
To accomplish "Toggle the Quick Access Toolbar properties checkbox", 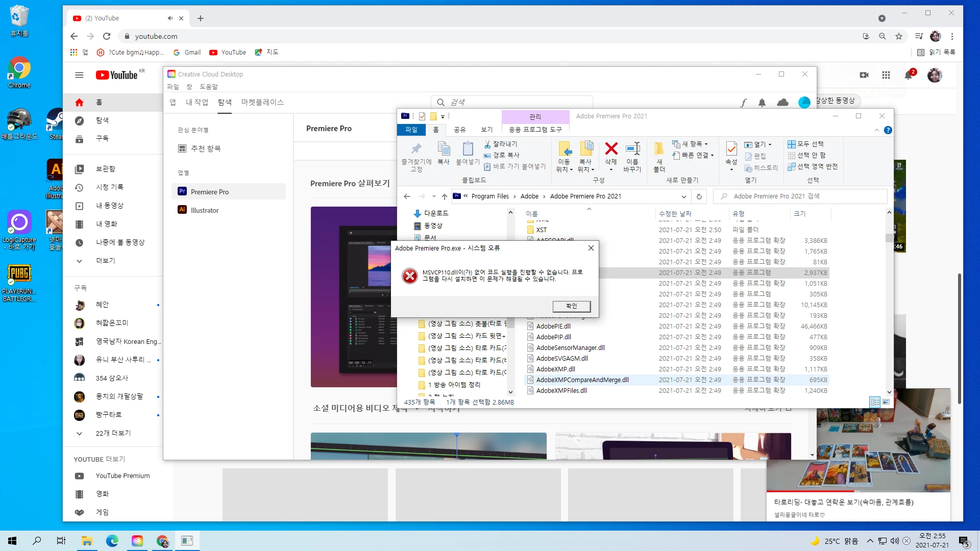I will (422, 116).
